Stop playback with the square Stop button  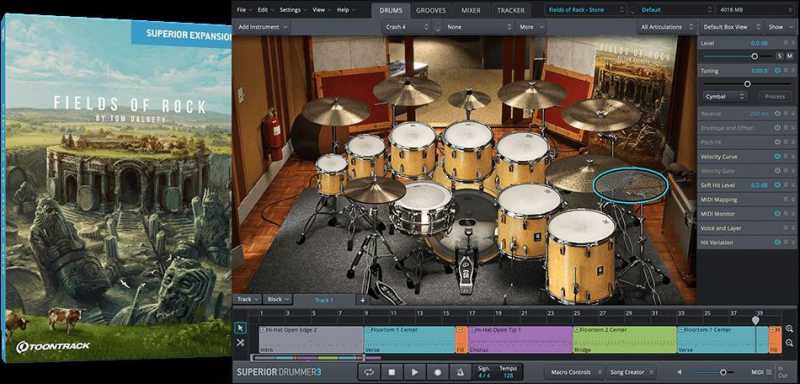point(391,372)
